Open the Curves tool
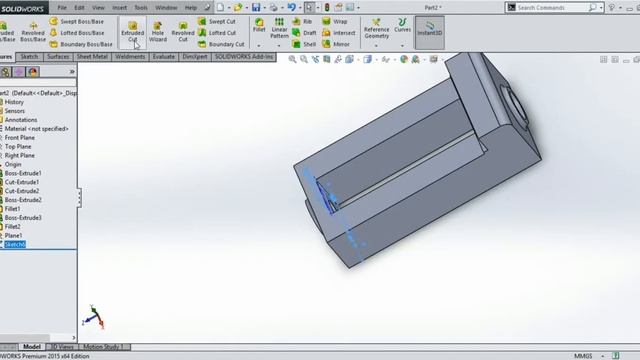The image size is (640, 360). click(x=402, y=25)
